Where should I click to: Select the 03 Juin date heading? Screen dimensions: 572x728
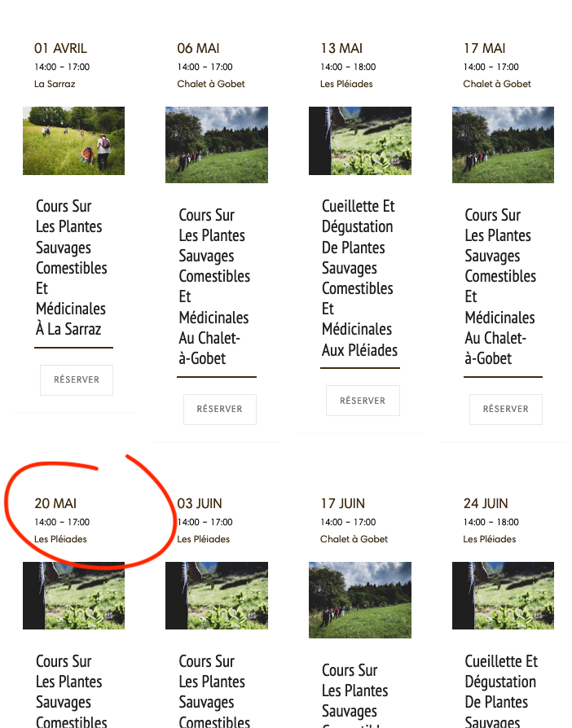pyautogui.click(x=200, y=503)
